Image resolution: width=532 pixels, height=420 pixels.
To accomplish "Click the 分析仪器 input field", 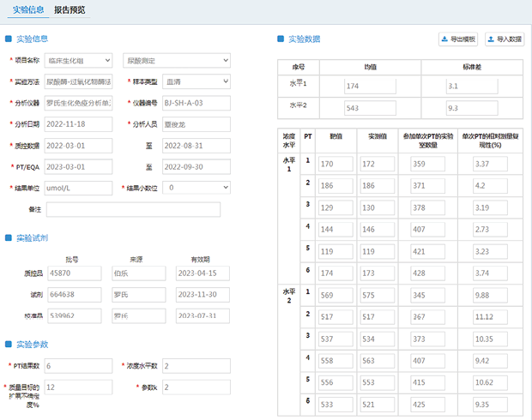I will click(78, 103).
